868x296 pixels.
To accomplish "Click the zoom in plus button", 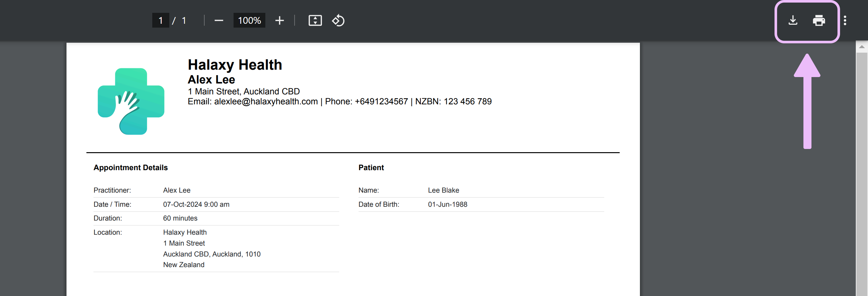I will point(279,21).
